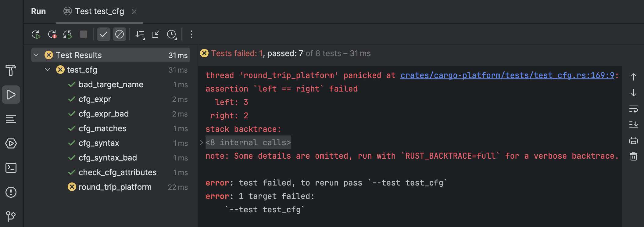
Task: Click the stop test run icon
Action: click(x=83, y=34)
